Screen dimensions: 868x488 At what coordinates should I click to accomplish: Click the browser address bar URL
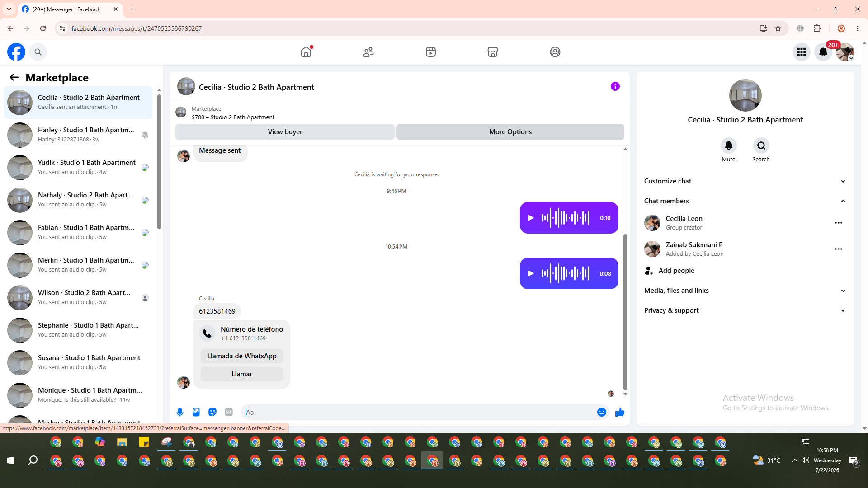click(137, 28)
